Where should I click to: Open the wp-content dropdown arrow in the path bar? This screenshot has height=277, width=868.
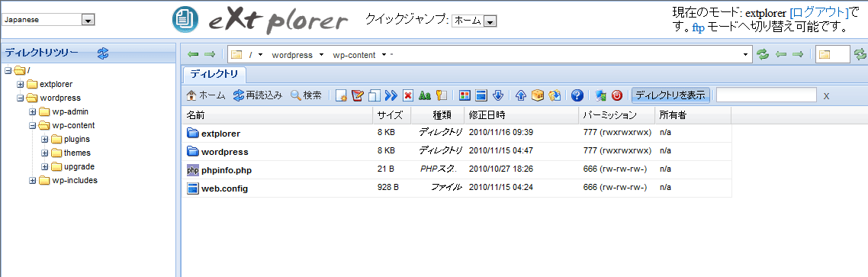[384, 55]
